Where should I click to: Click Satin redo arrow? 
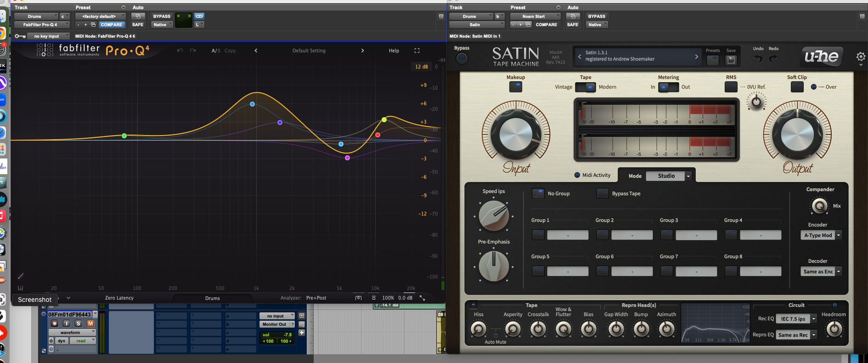[x=773, y=59]
